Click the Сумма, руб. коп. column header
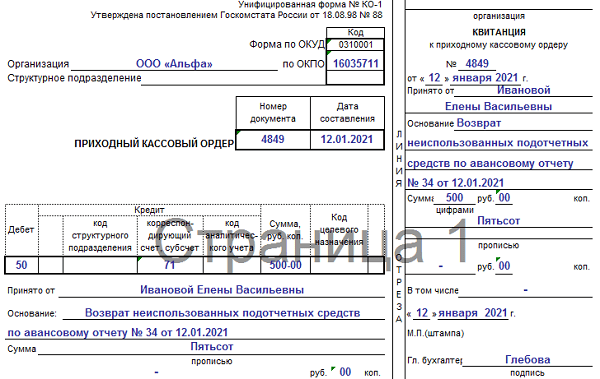 point(285,230)
